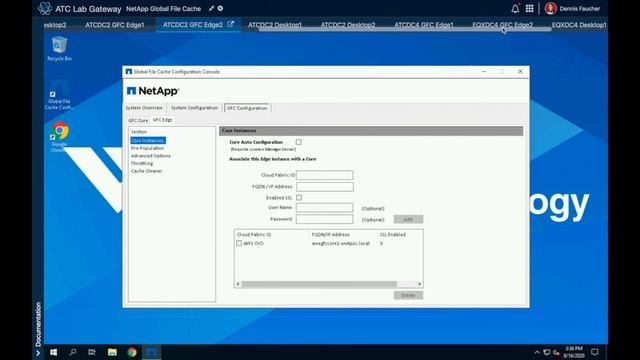Screen dimensions: 640x360
Task: Open the notifications bell icon
Action: 515,8
